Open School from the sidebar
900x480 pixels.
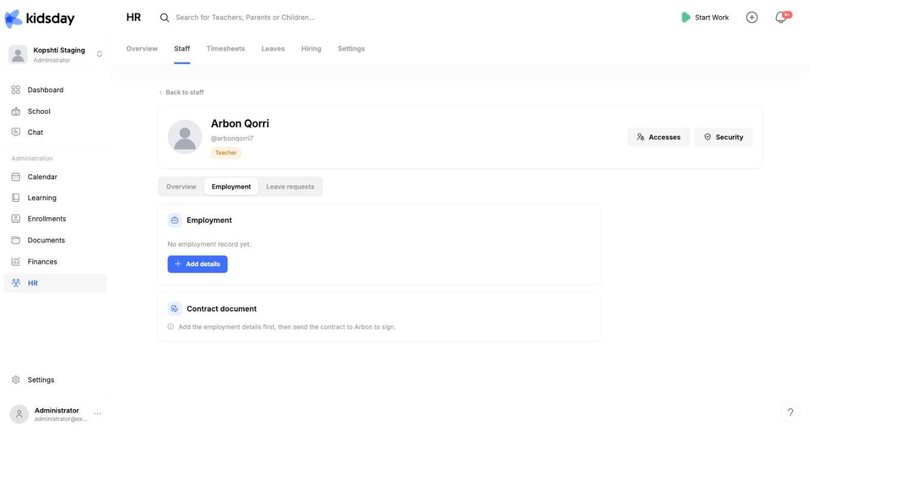(55, 111)
